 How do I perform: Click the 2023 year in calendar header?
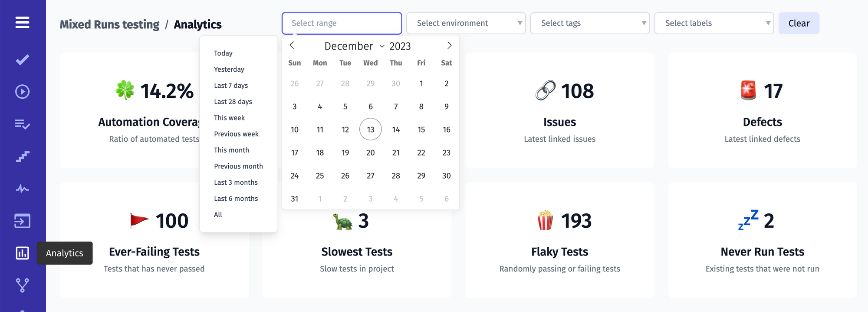click(400, 46)
